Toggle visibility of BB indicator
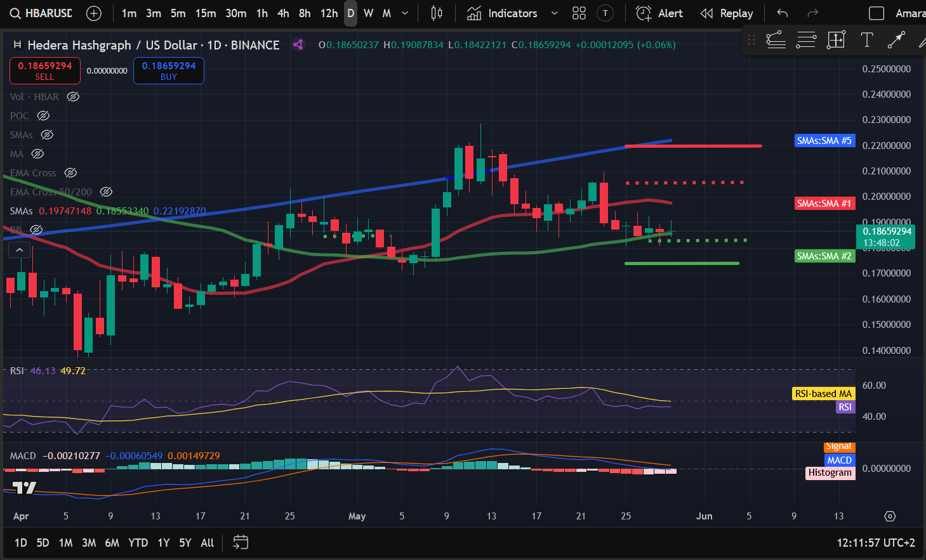The height and width of the screenshot is (560, 926). click(x=36, y=230)
